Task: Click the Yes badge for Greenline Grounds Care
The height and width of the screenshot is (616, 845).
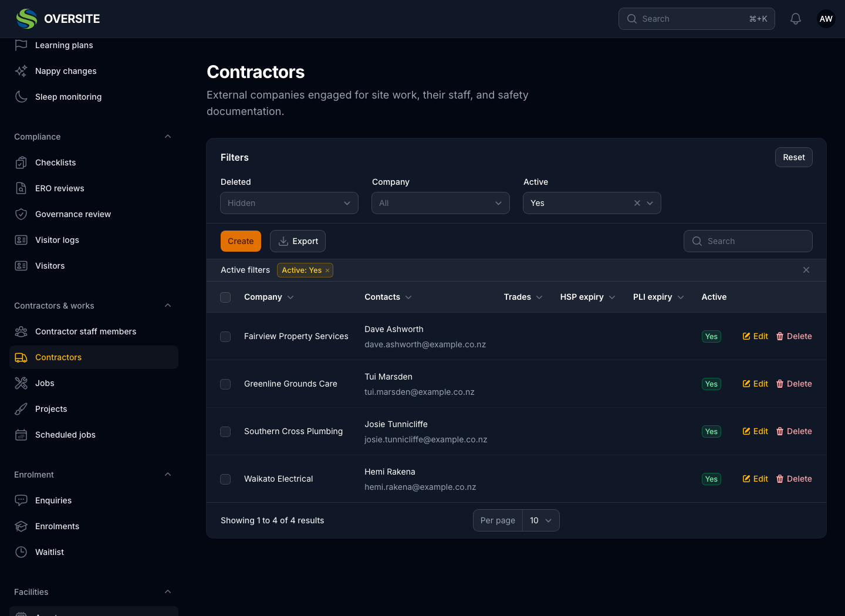Action: click(711, 384)
